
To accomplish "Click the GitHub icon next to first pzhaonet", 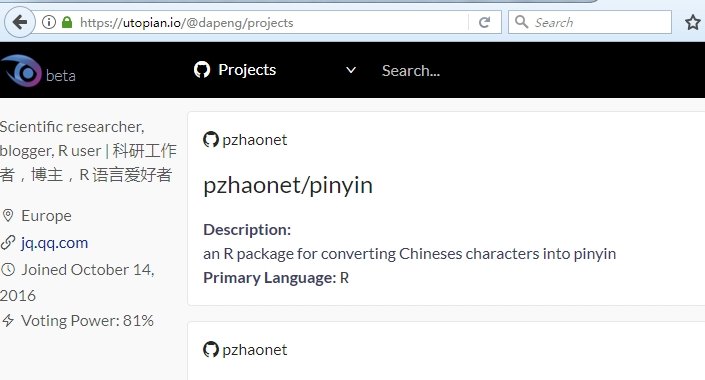I will (x=210, y=139).
